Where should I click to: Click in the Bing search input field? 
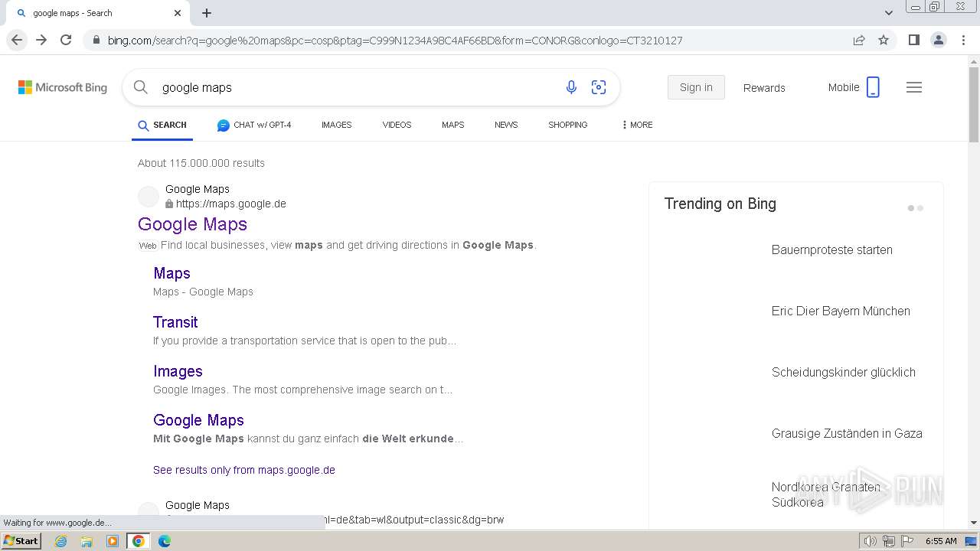click(x=356, y=87)
